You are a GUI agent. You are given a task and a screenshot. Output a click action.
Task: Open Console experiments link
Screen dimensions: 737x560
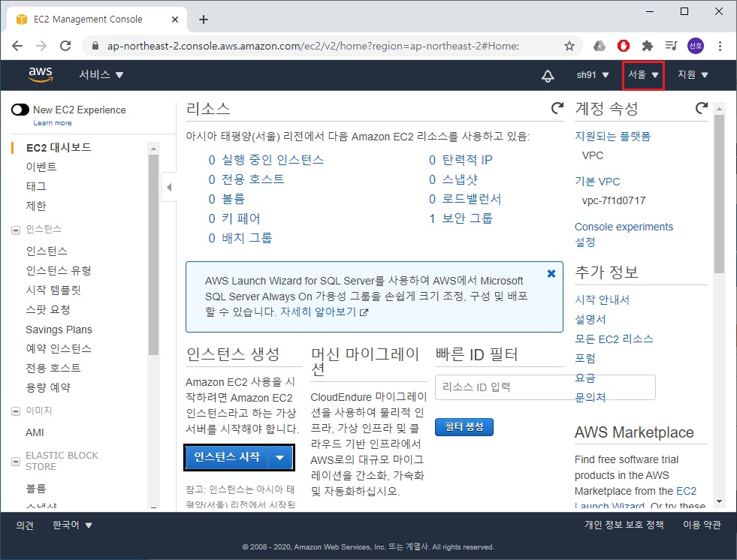pos(624,227)
